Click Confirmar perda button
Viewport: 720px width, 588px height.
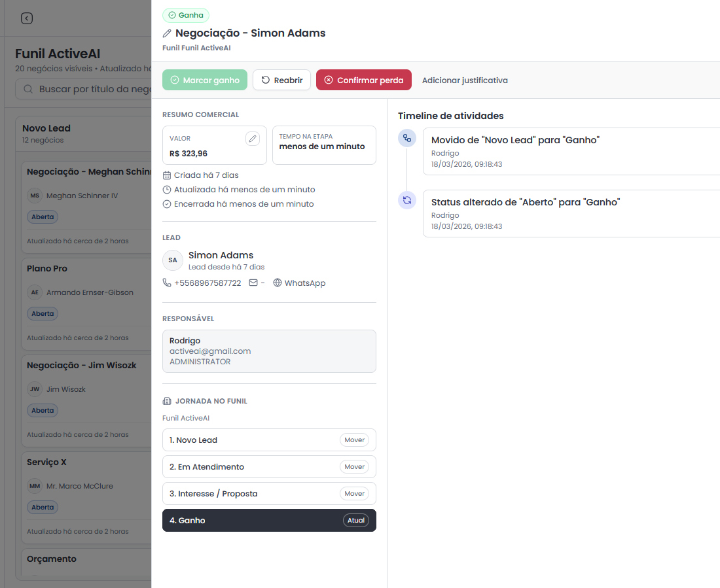(x=364, y=80)
